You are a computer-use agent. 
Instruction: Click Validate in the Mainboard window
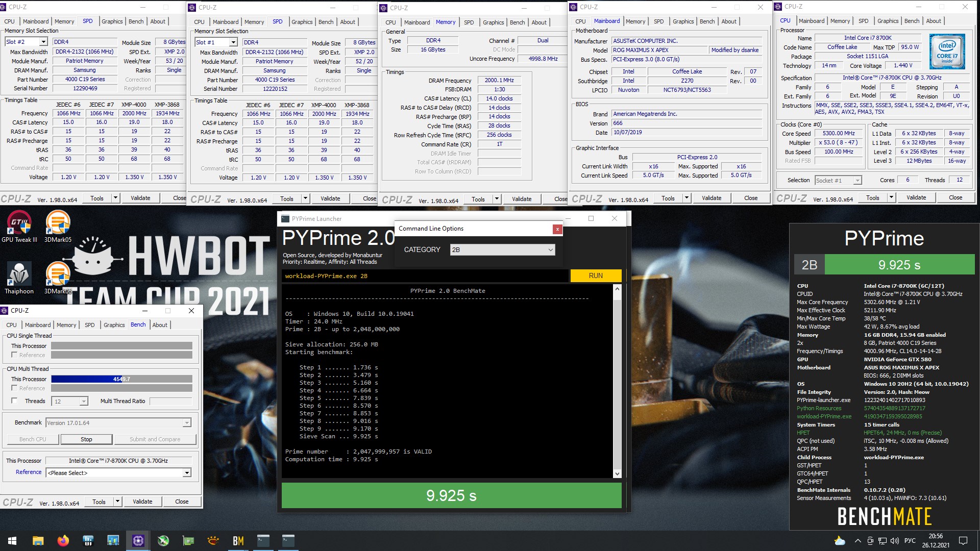point(712,198)
